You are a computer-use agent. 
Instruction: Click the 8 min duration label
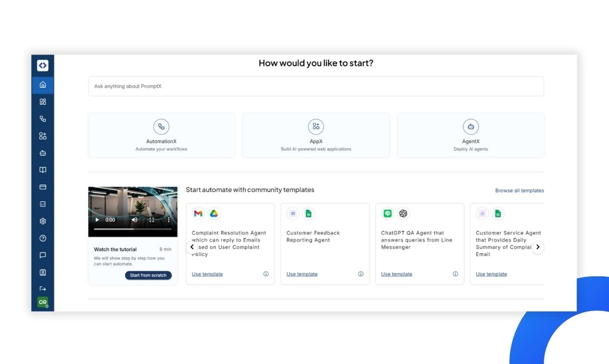pos(165,250)
